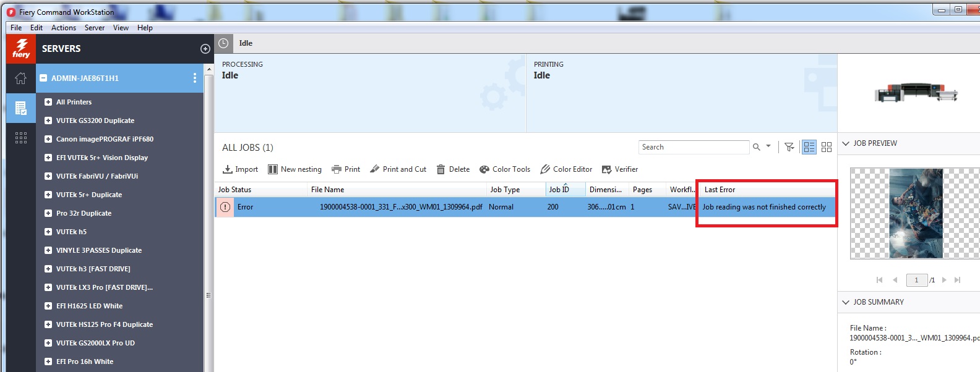Screen dimensions: 980x372
Task: Open the filter funnel icon
Action: [789, 147]
